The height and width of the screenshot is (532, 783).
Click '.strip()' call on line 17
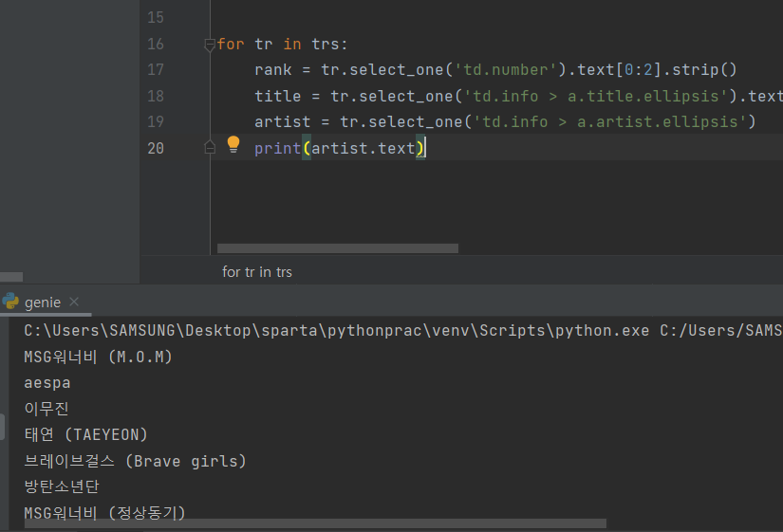click(699, 70)
